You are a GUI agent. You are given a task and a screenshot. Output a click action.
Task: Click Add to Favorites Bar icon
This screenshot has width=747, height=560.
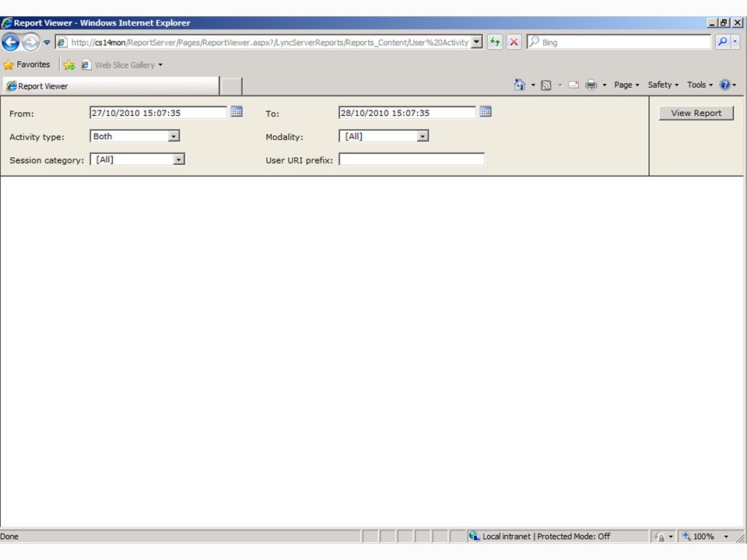tap(69, 65)
